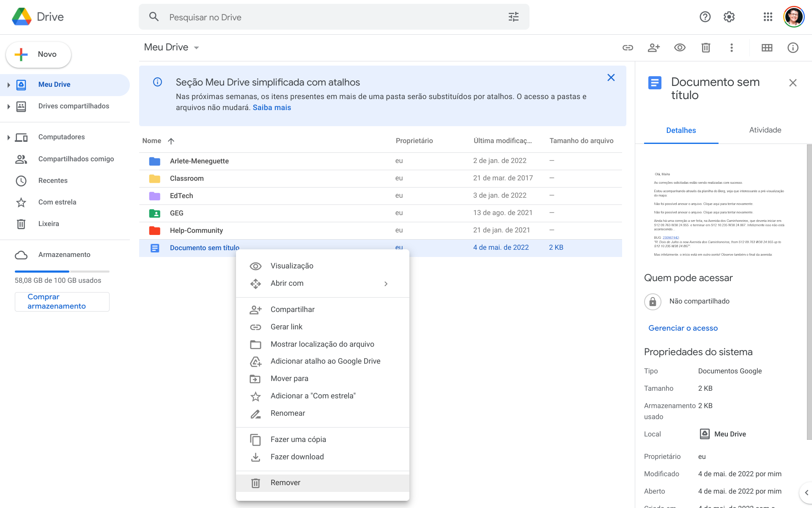This screenshot has height=508, width=812.
Task: Sort by the Última modificação column header
Action: [x=502, y=141]
